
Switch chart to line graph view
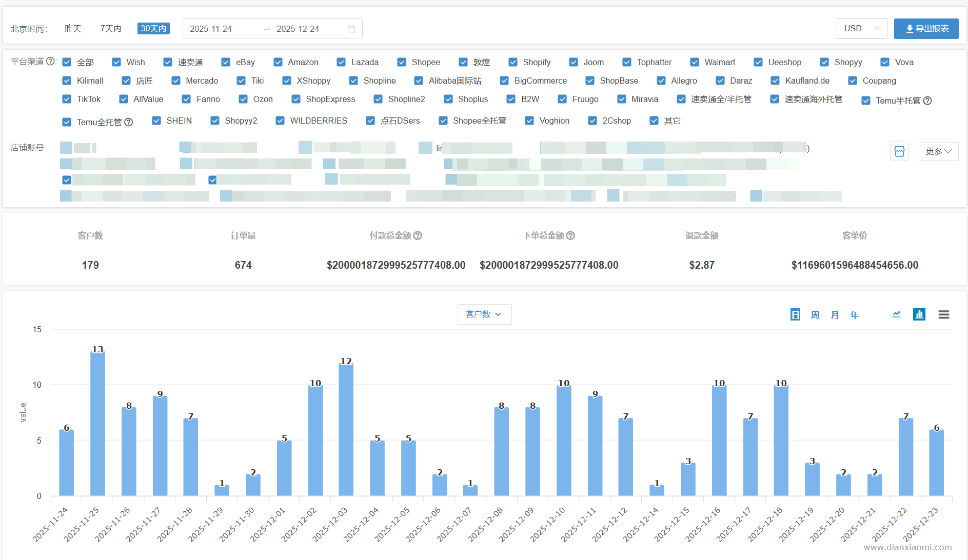896,314
